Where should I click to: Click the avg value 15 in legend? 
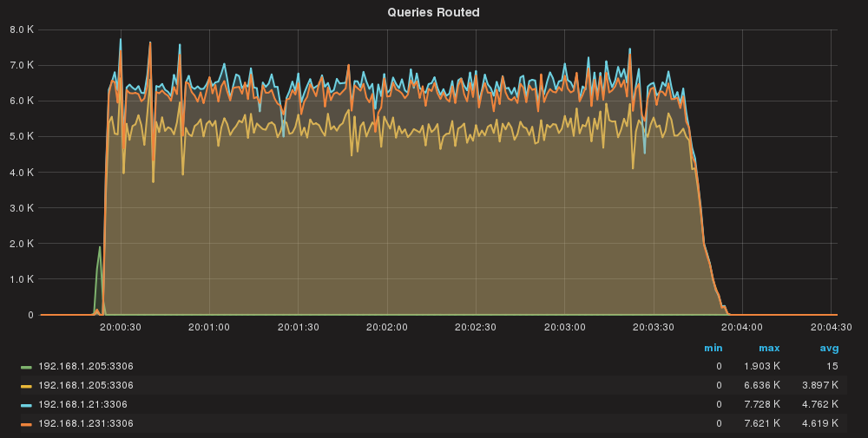tap(832, 366)
